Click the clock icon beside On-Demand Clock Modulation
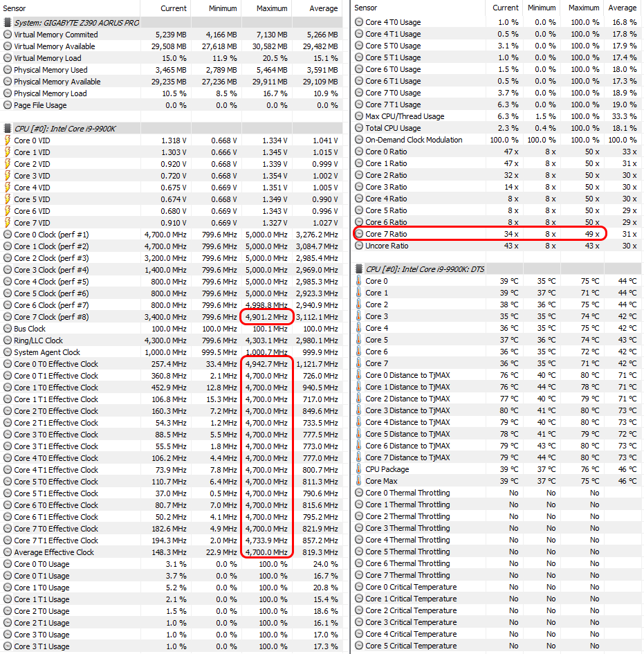Image resolution: width=644 pixels, height=654 pixels. (358, 140)
